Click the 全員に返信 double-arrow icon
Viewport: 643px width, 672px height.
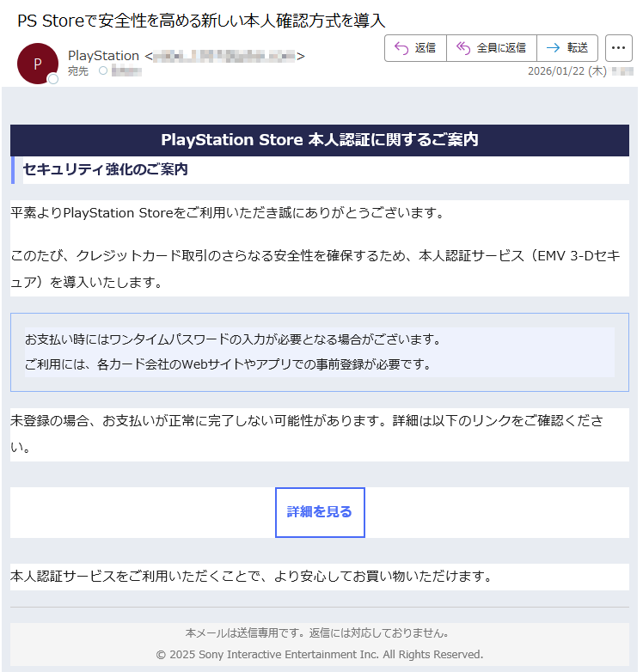point(463,48)
